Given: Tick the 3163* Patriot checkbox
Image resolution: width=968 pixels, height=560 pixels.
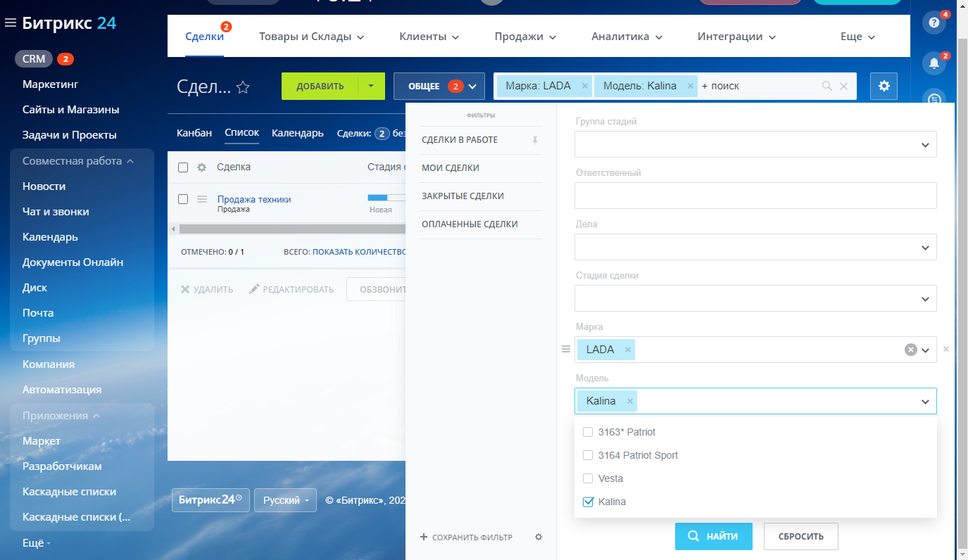Looking at the screenshot, I should coord(588,432).
